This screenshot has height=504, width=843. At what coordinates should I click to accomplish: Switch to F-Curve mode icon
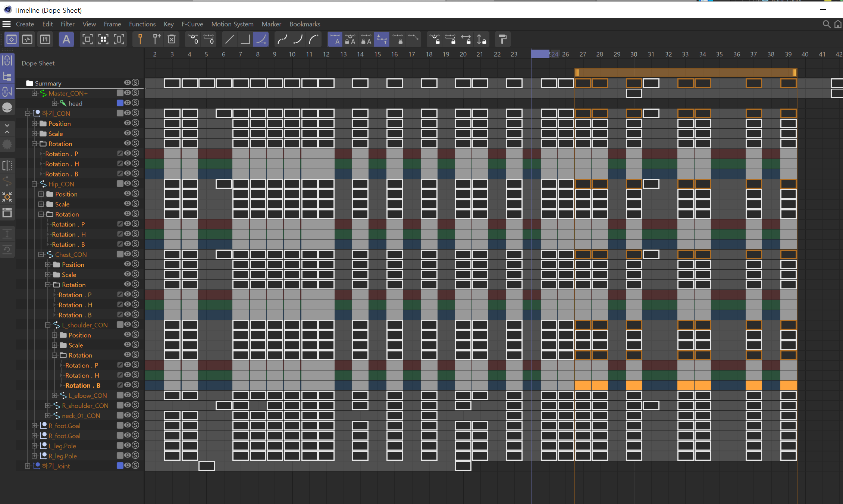click(27, 39)
